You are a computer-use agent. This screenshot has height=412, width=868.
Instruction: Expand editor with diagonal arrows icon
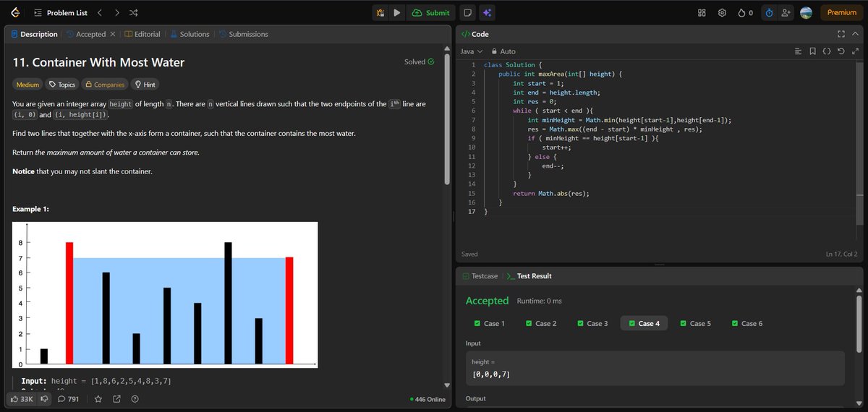(x=856, y=51)
